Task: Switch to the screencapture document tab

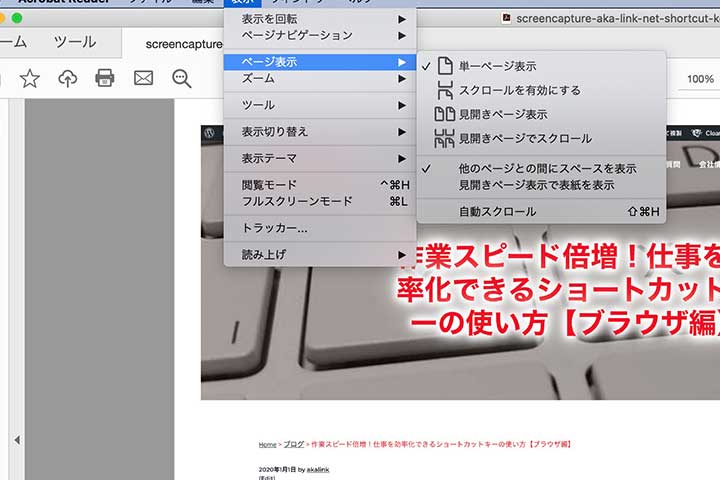Action: click(184, 44)
